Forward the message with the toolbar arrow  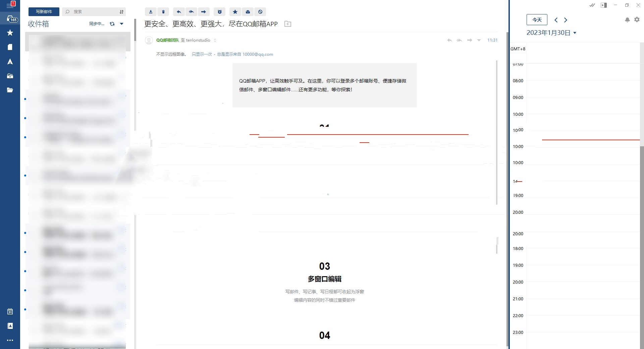coord(204,12)
